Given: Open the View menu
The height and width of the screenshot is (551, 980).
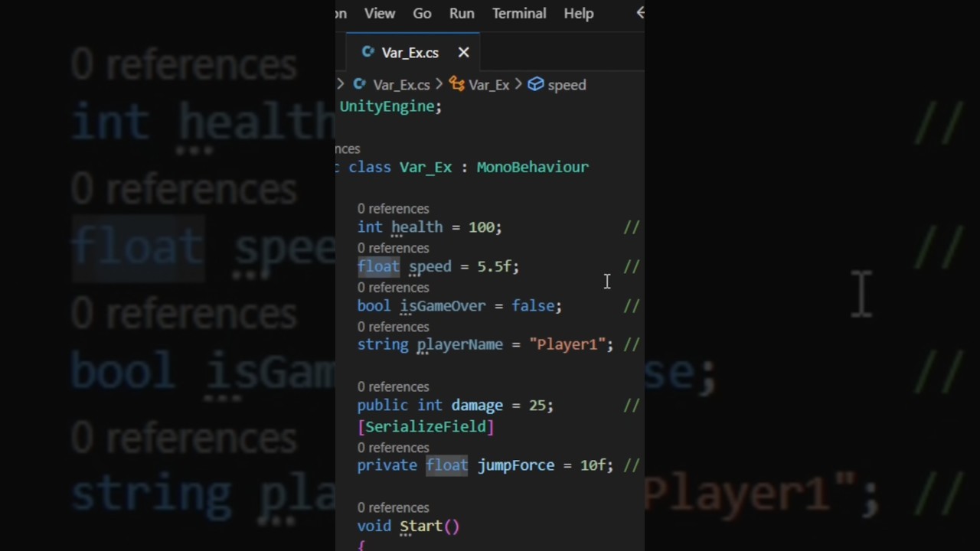Looking at the screenshot, I should point(380,13).
